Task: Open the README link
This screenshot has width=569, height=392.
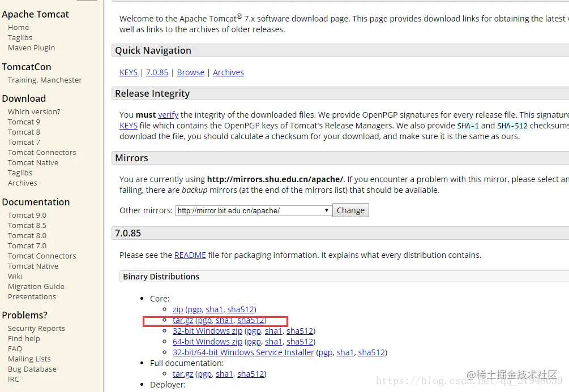Action: (190, 255)
